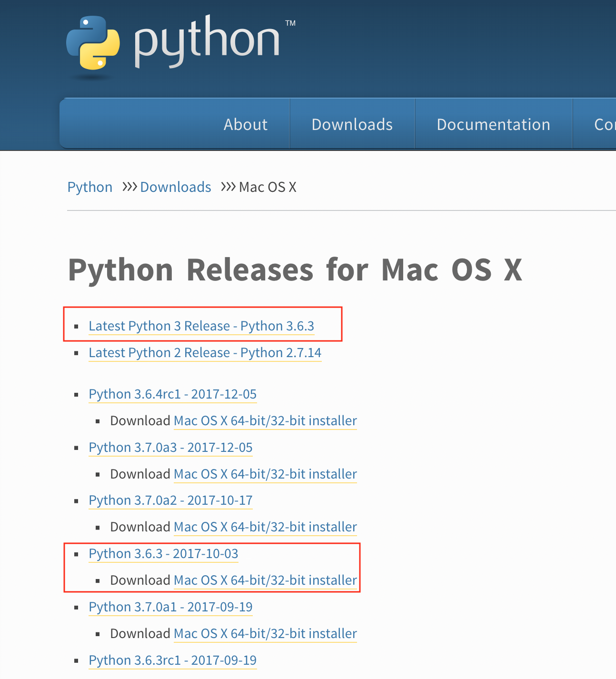Screen dimensions: 616x679
Task: Open Latest Python 2 Release - Python 2.7.14
Action: click(x=205, y=353)
